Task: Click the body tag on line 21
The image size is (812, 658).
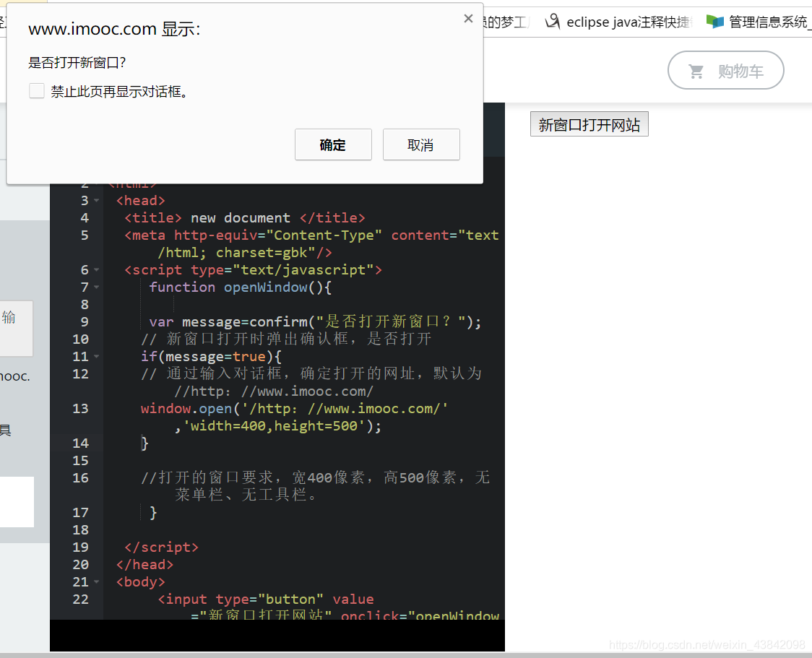Action: (x=140, y=582)
